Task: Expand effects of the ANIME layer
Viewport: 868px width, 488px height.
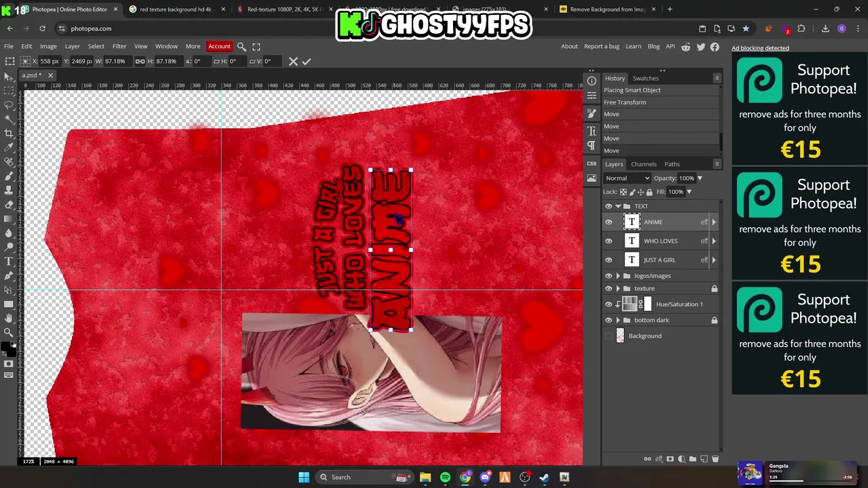Action: point(713,222)
